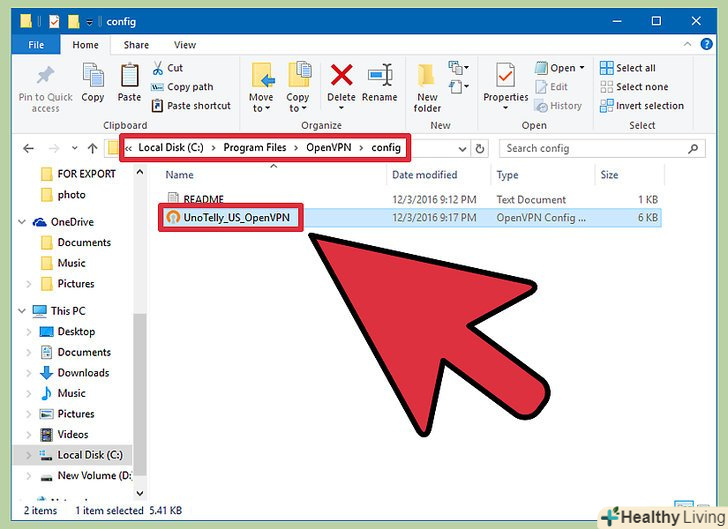Open the Delete options dropdown arrow
Viewport: 728px width, 529px height.
pyautogui.click(x=341, y=108)
